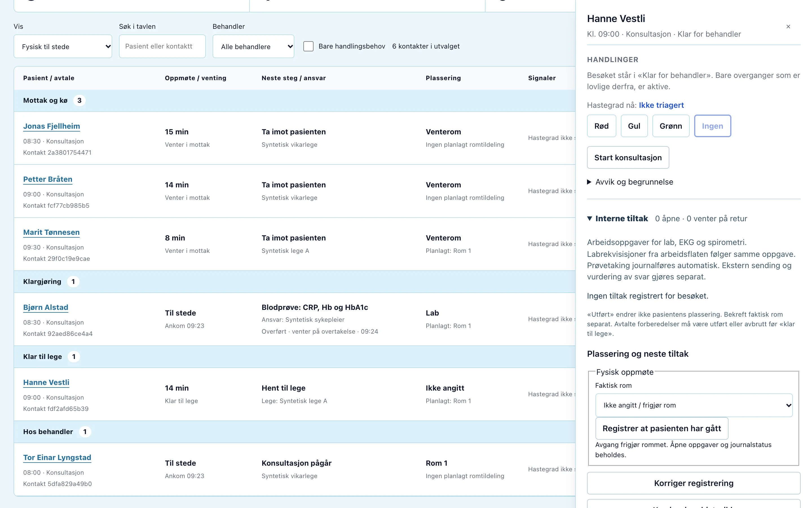Click Registrer at pasienten har gått
The width and height of the screenshot is (812, 508).
click(662, 428)
